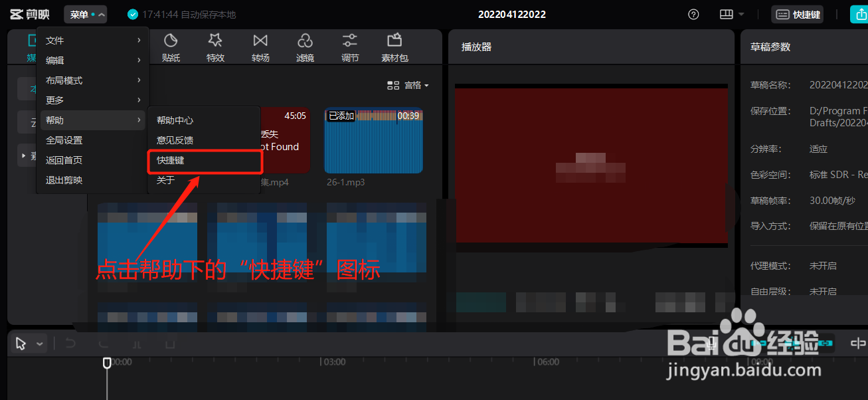Open 全局设置 from the menu
The width and height of the screenshot is (868, 400).
93,140
